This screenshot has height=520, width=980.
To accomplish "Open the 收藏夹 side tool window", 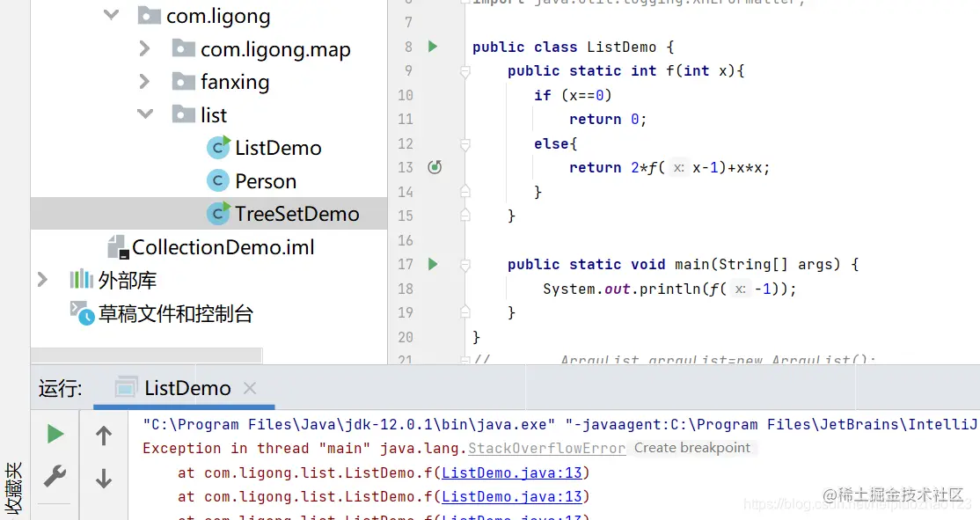I will (x=14, y=487).
